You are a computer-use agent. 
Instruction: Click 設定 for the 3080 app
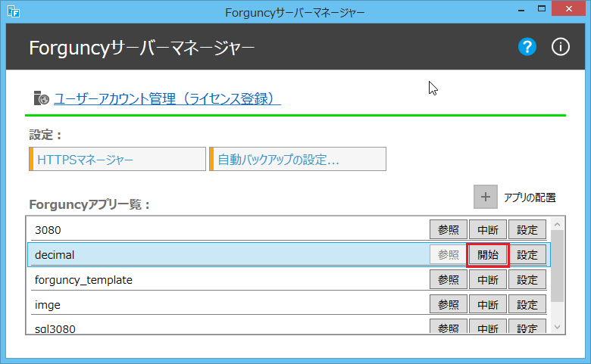pos(527,229)
